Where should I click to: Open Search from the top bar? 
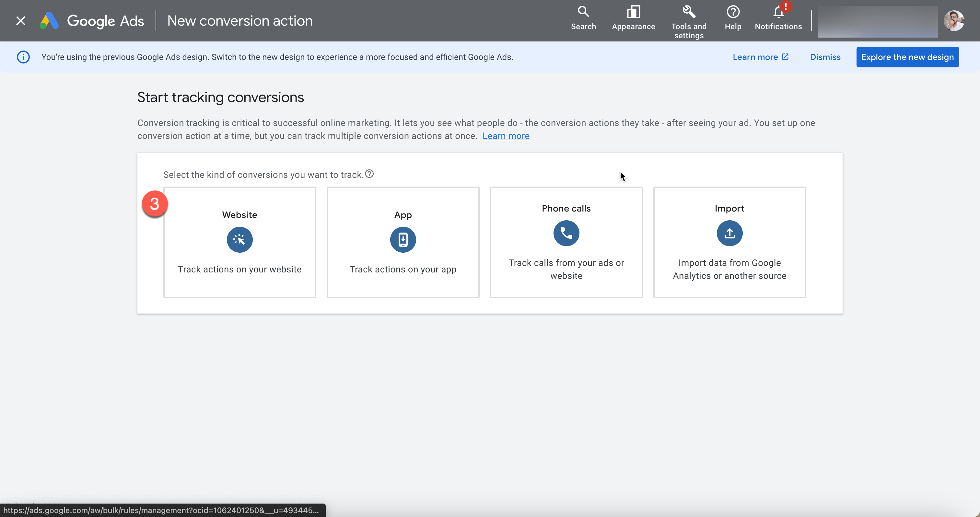click(583, 18)
